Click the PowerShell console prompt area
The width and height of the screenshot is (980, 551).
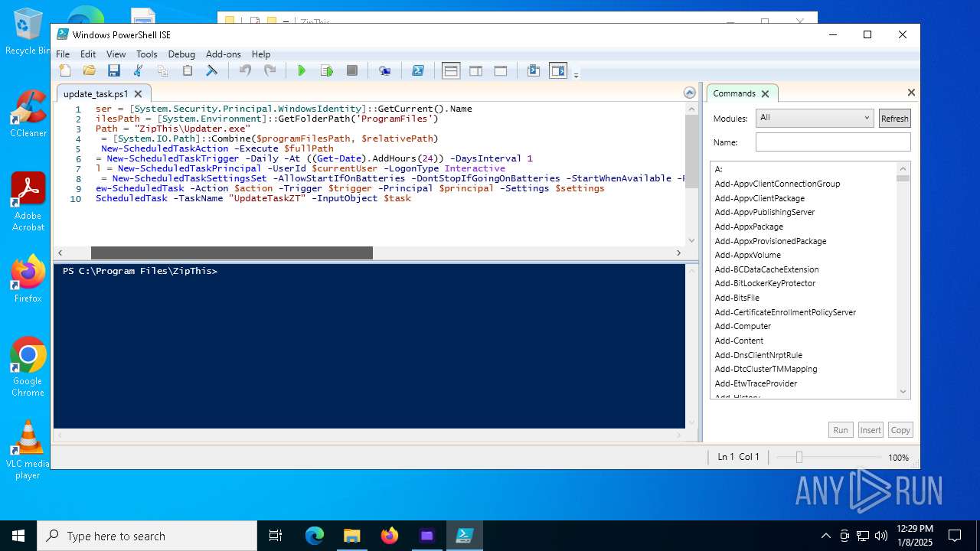point(369,346)
